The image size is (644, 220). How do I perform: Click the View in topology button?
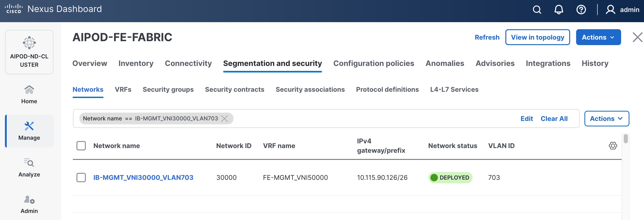[537, 37]
